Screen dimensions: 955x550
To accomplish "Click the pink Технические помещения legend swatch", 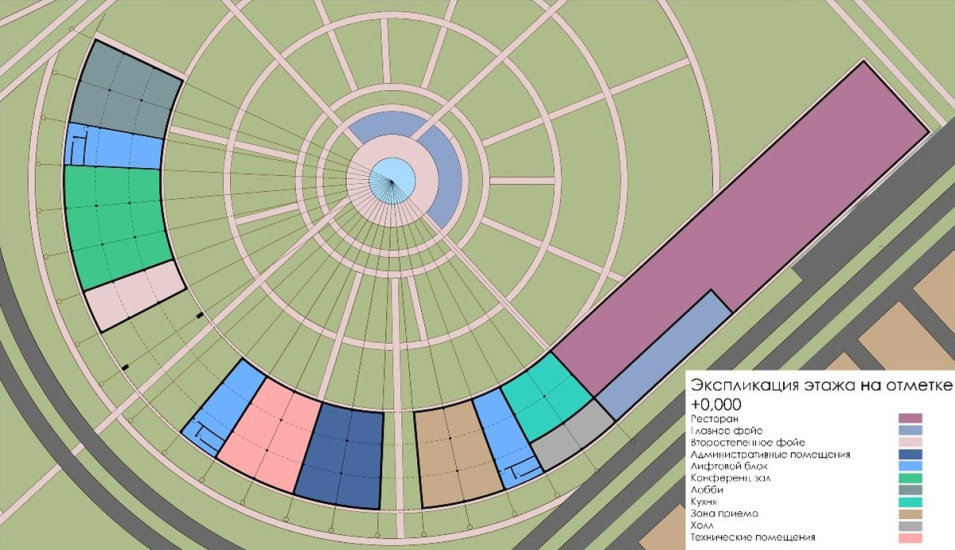I will tap(911, 539).
